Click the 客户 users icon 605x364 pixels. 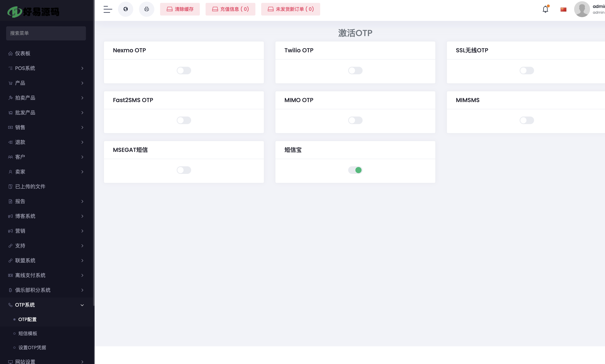10,157
